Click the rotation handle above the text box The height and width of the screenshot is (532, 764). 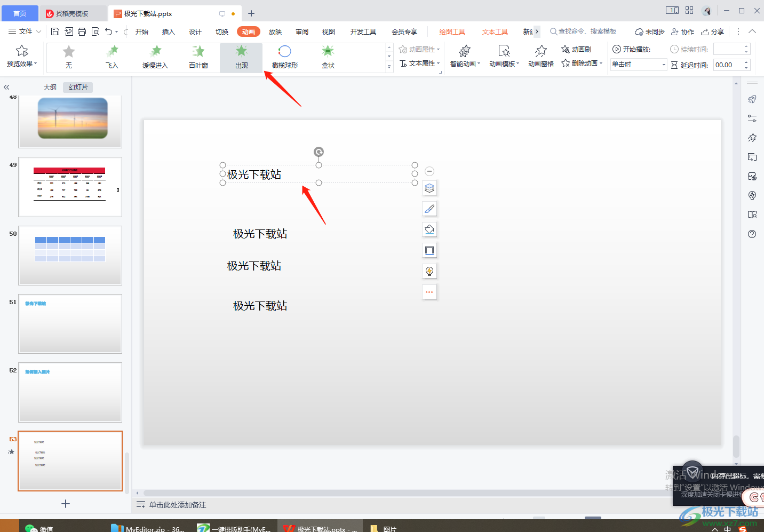(x=319, y=152)
